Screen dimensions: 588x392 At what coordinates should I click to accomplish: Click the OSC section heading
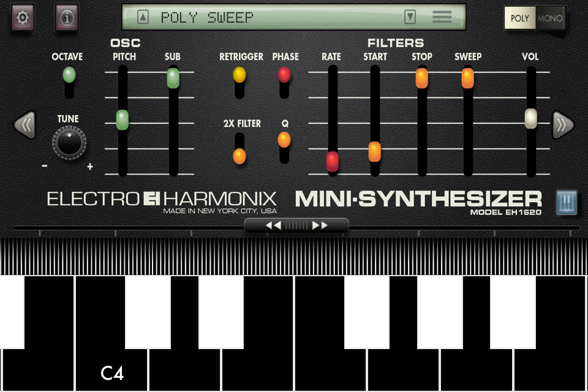tap(125, 43)
